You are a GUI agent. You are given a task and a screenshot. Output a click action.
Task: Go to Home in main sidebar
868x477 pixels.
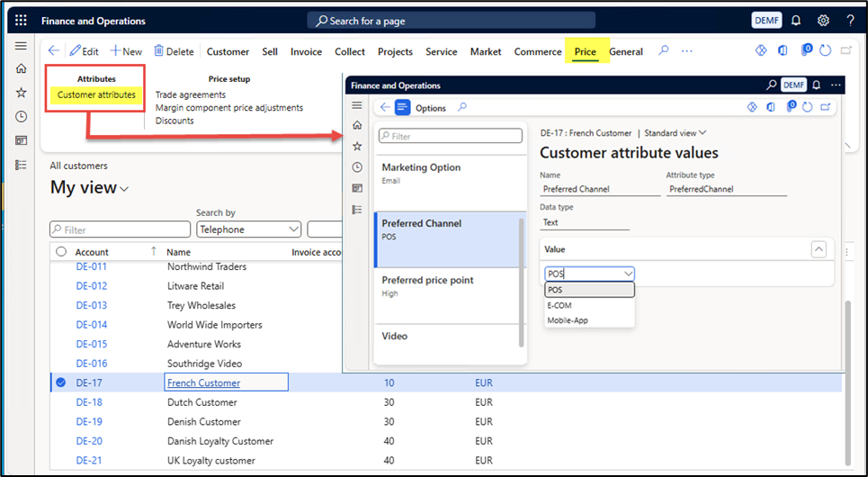pyautogui.click(x=21, y=68)
